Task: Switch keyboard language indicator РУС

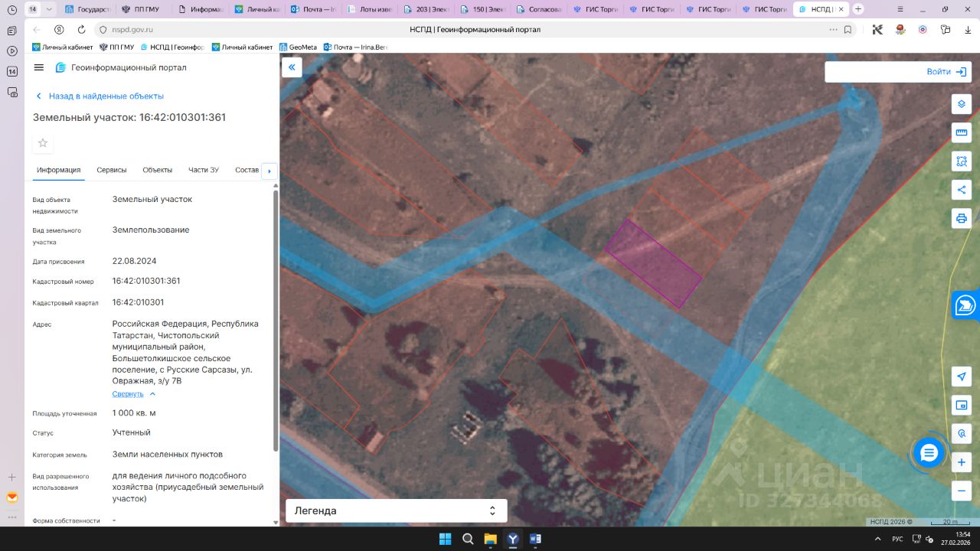Action: click(897, 539)
